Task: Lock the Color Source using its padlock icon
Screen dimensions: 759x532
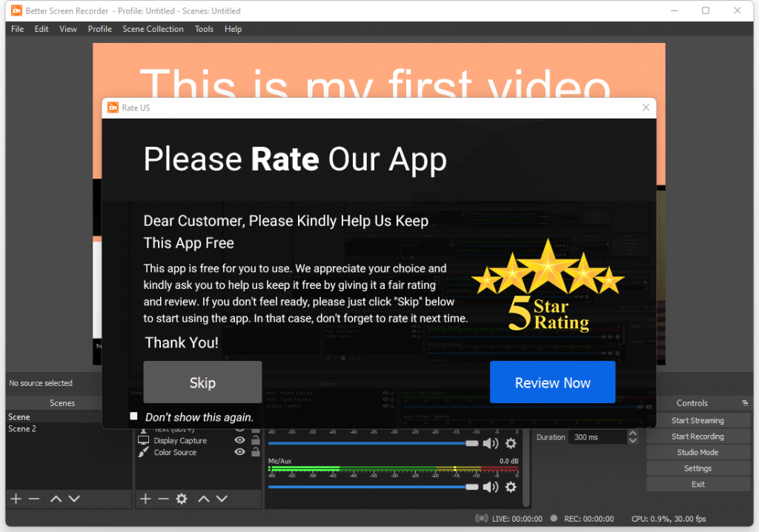Action: click(x=256, y=452)
